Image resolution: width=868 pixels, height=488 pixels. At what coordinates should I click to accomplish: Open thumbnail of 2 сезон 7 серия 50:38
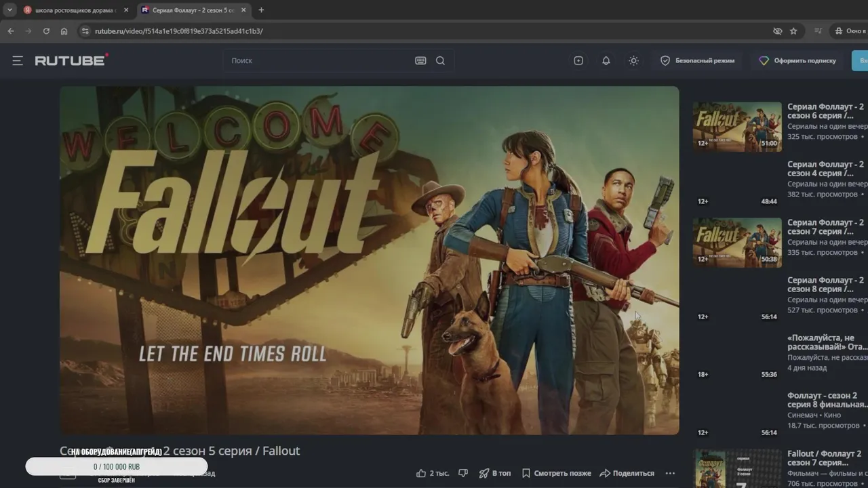tap(737, 243)
